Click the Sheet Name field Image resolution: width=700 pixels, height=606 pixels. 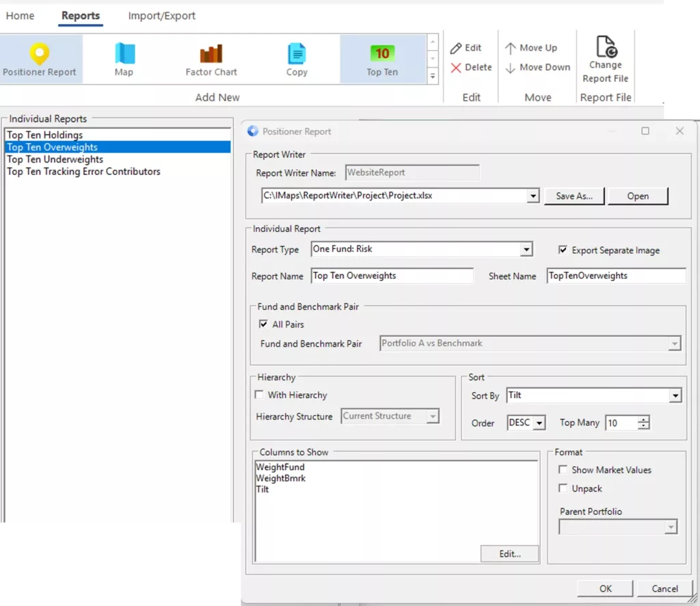[616, 276]
